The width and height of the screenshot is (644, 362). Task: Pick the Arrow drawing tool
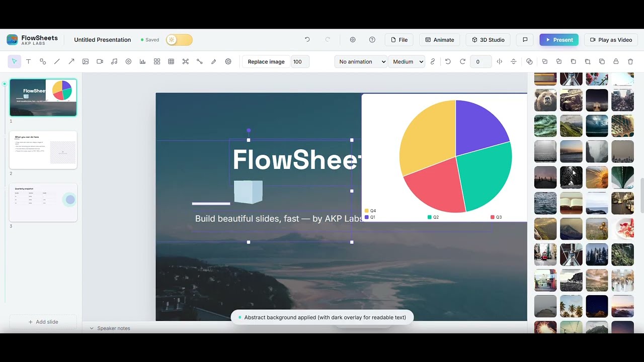71,61
